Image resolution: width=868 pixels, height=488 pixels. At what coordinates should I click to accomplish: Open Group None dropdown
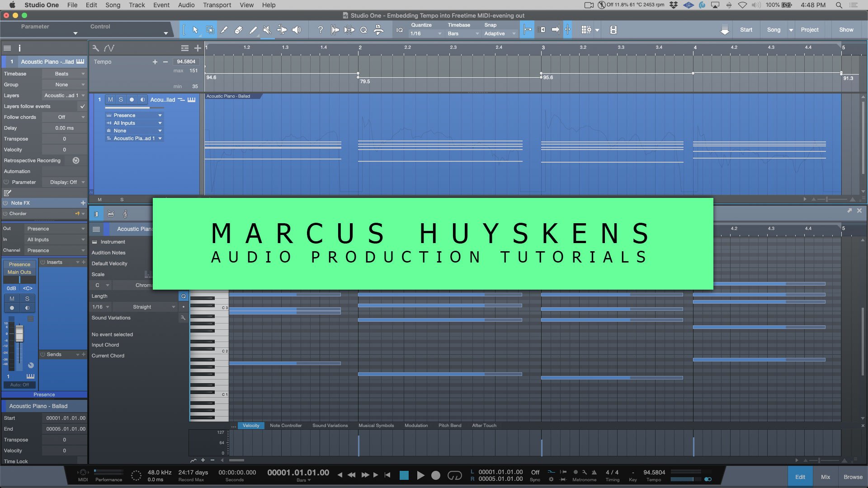(x=64, y=84)
